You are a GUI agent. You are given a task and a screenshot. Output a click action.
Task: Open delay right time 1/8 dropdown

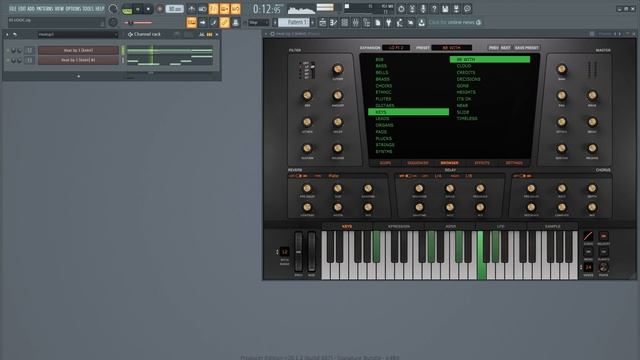[x=469, y=176]
